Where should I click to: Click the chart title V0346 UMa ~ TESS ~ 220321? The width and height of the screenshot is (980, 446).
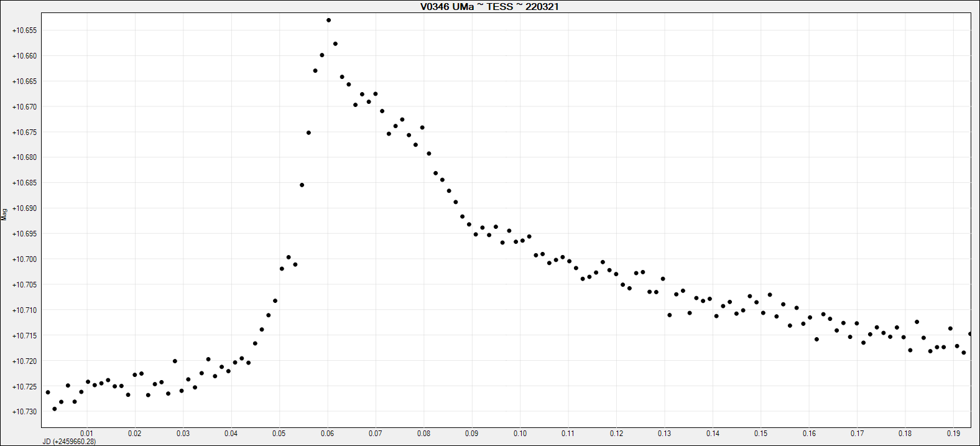[485, 6]
